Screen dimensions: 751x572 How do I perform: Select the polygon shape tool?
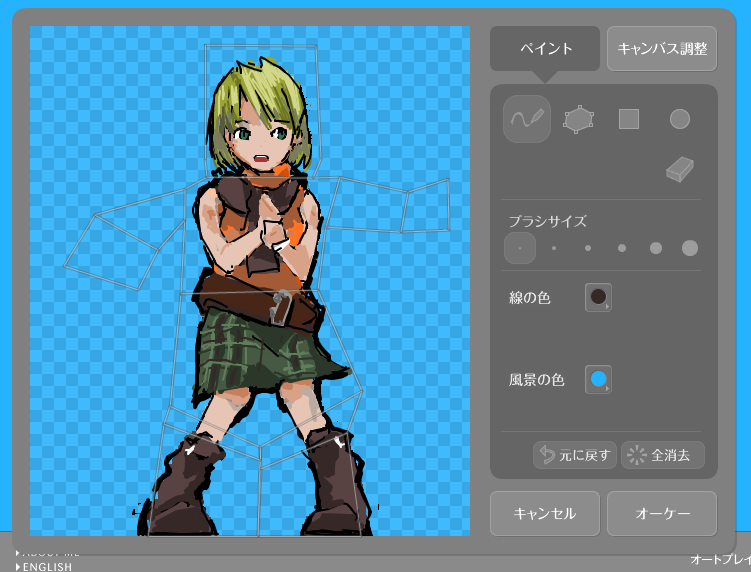click(x=577, y=120)
